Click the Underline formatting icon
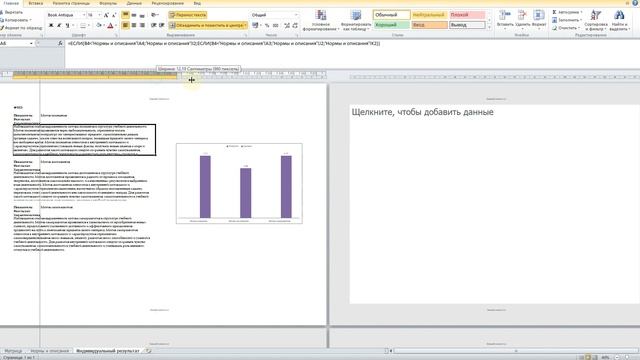Image resolution: width=640 pixels, height=360 pixels. 68,25
